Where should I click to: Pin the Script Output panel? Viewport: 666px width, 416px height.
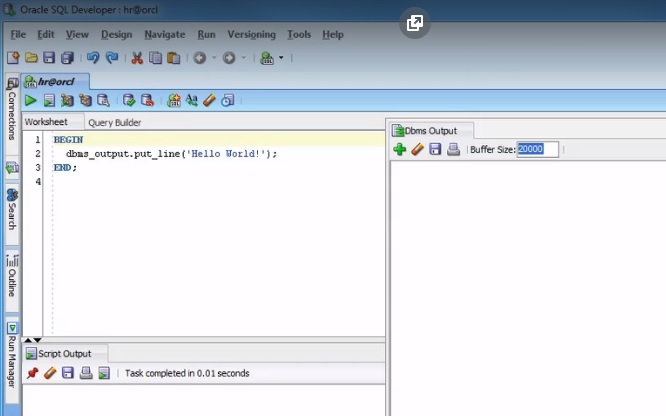32,373
